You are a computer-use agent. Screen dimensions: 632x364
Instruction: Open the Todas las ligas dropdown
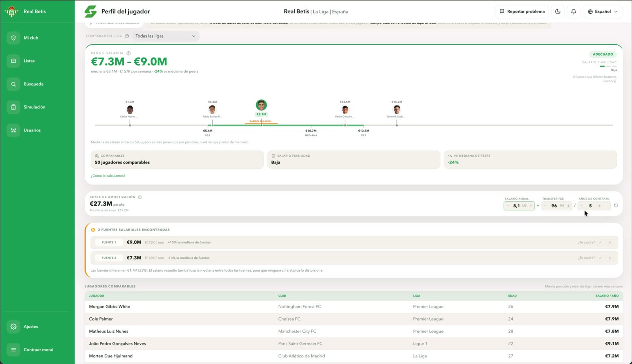(x=166, y=36)
